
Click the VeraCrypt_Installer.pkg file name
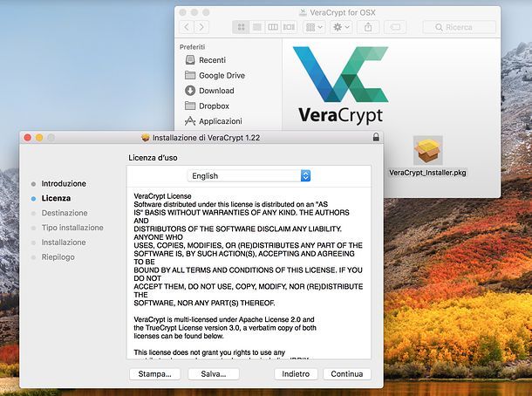(427, 173)
